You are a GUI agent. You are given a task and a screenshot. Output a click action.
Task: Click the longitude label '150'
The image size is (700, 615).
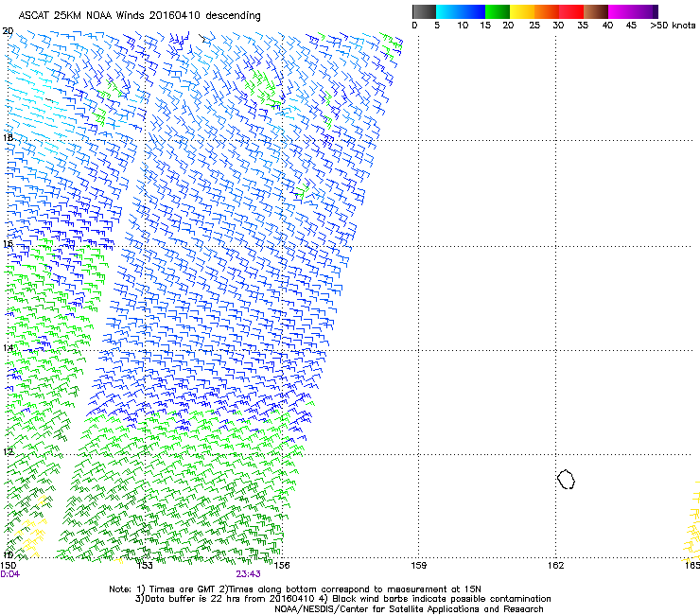point(8,566)
